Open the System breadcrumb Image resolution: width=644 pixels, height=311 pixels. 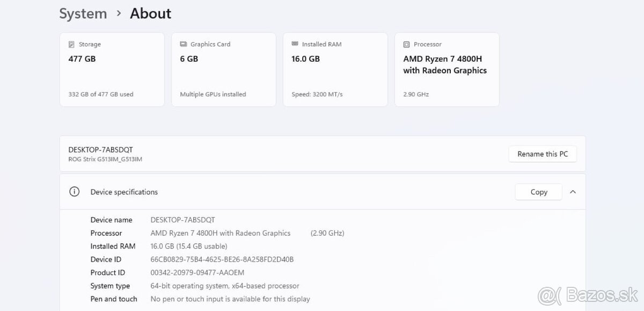(x=83, y=13)
